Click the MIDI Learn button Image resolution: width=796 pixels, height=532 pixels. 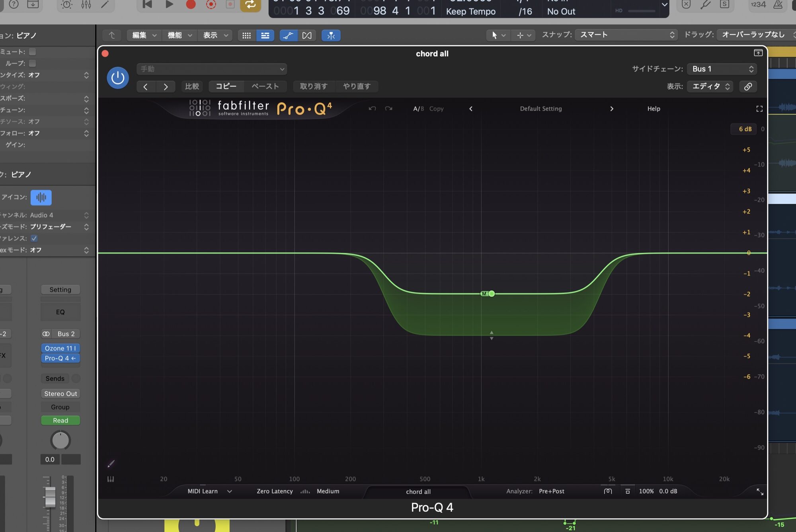point(203,491)
